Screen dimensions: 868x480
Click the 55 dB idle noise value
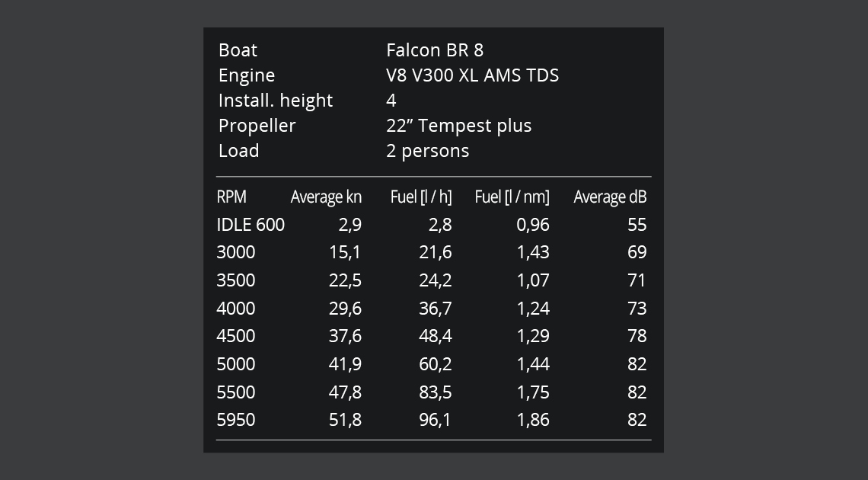pyautogui.click(x=637, y=225)
